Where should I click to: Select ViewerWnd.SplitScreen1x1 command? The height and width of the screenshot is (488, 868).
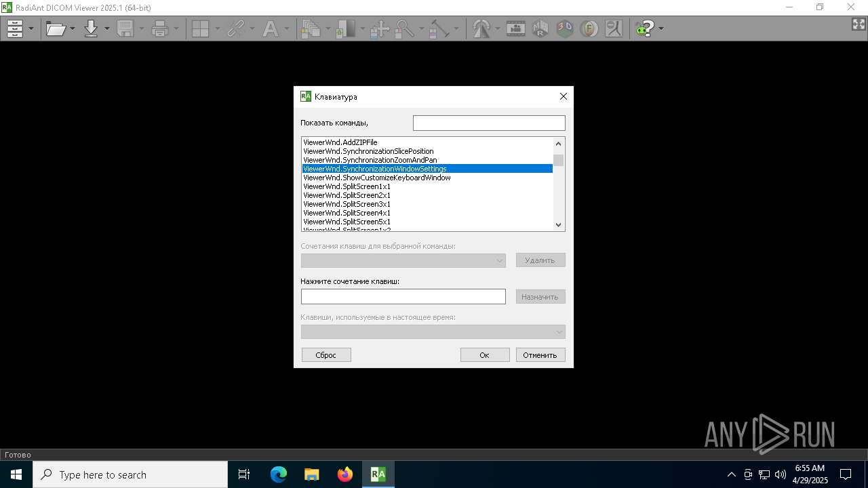pos(427,186)
